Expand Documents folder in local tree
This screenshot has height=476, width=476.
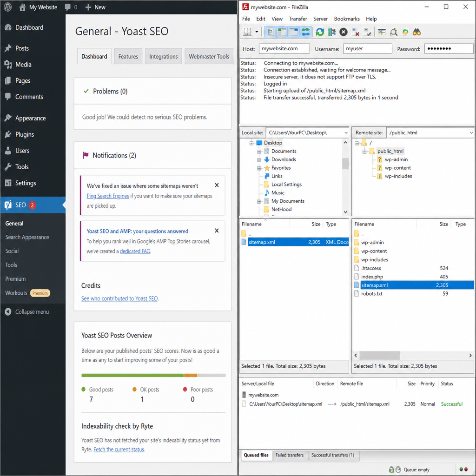point(259,152)
